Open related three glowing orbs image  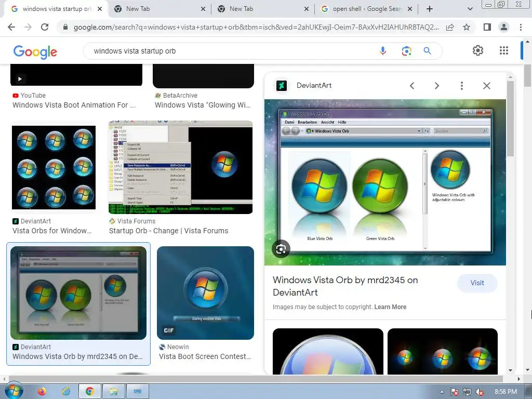coord(443,352)
